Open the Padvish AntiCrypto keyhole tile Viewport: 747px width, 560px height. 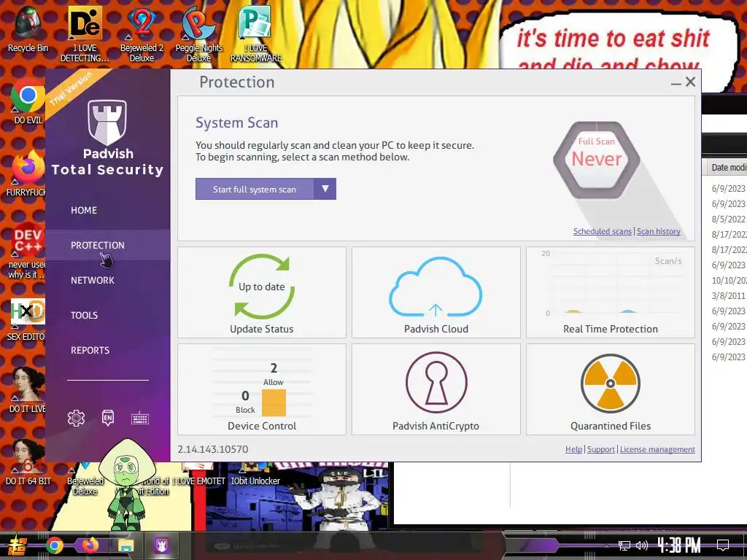[x=436, y=389]
